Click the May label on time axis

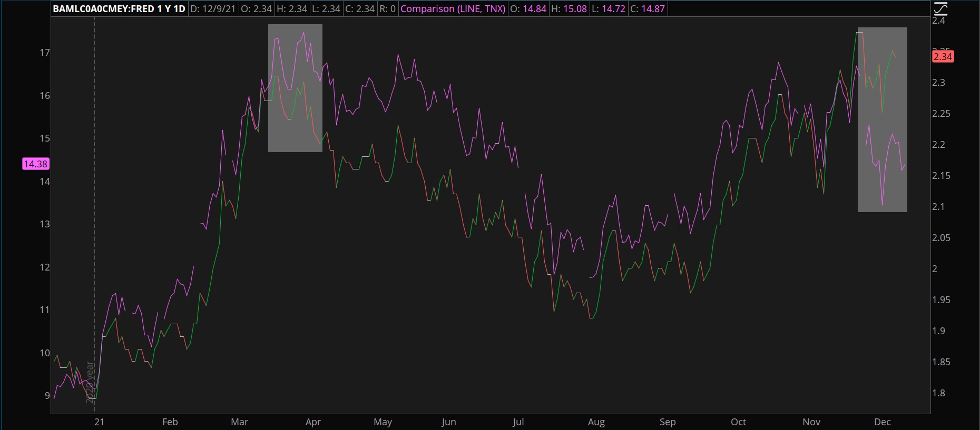point(383,422)
